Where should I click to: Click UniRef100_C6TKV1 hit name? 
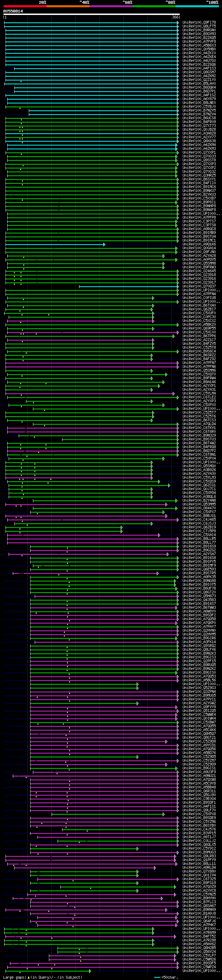click(199, 428)
